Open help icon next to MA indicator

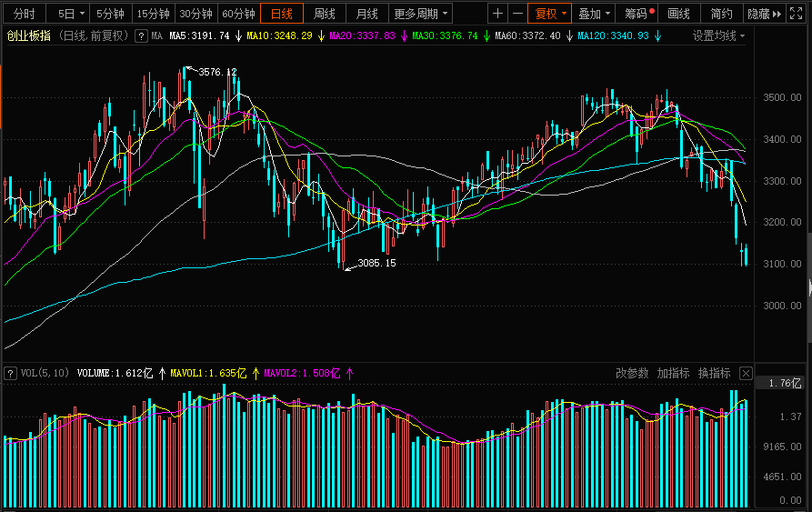coord(141,35)
